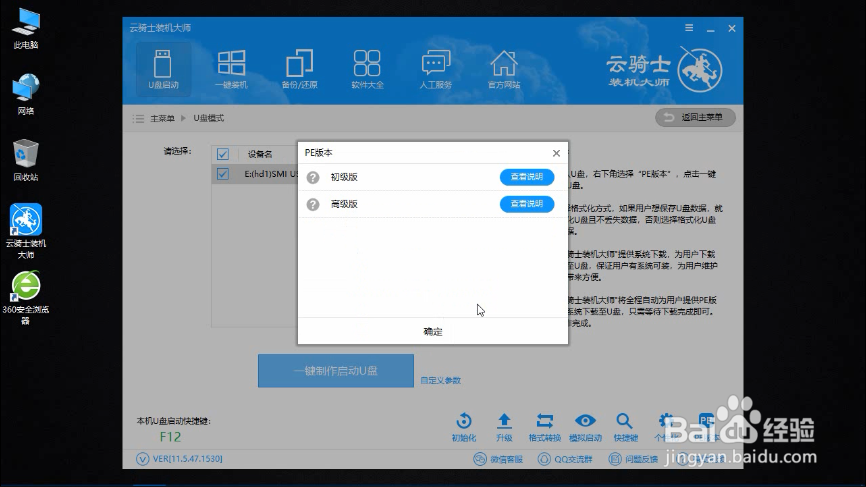
Task: Click 一键制作启动U盘 button
Action: tap(336, 370)
